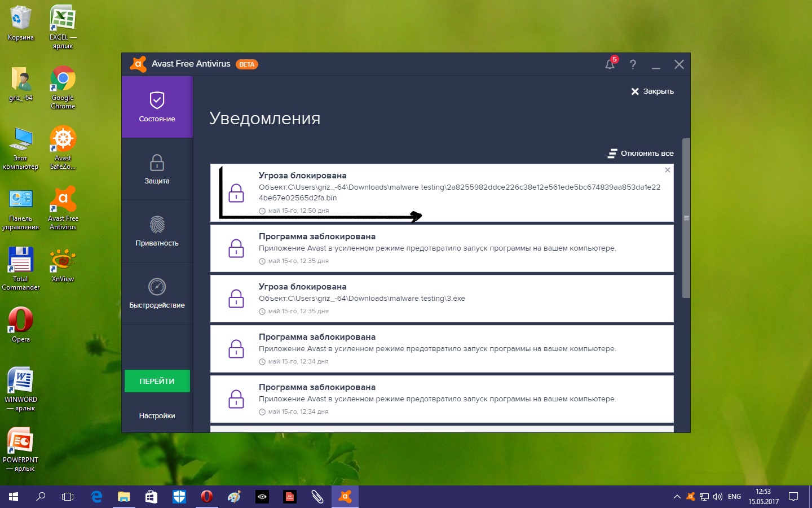Click Отклонить все to dismiss notifications
812x508 pixels.
point(641,153)
